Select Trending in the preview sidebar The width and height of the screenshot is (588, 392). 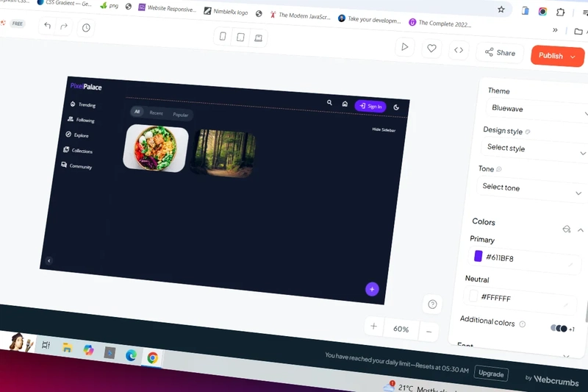click(83, 104)
